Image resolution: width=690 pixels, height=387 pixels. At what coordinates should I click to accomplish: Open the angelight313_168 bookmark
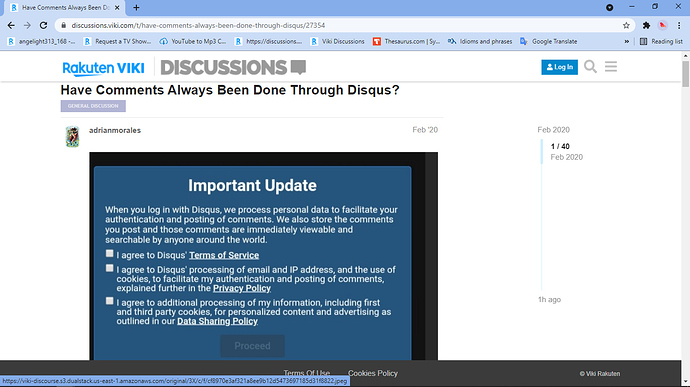click(41, 41)
